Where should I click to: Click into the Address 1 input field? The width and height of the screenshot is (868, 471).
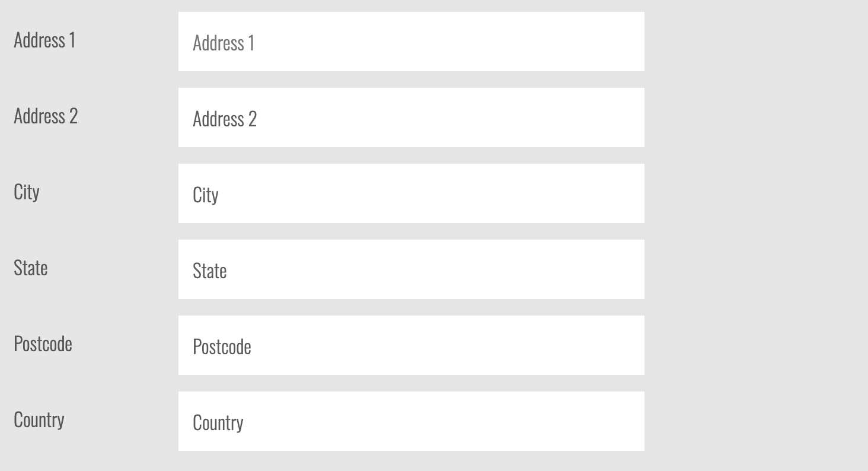[x=411, y=42]
